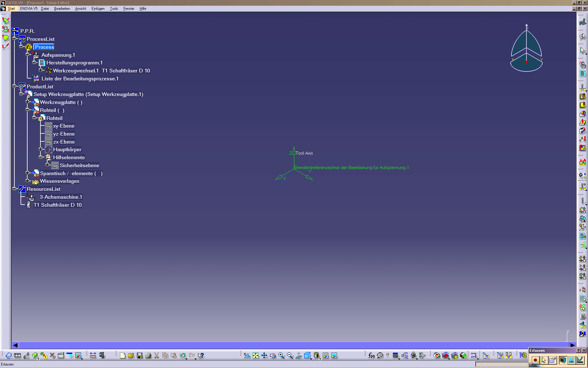Image resolution: width=588 pixels, height=368 pixels.
Task: Expand the Hauptkörper node
Action: click(41, 149)
